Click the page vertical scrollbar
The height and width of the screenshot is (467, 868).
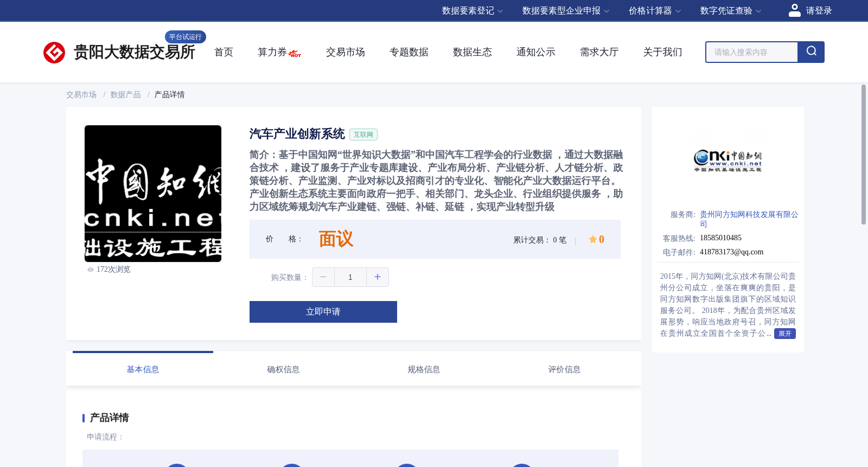[x=864, y=155]
